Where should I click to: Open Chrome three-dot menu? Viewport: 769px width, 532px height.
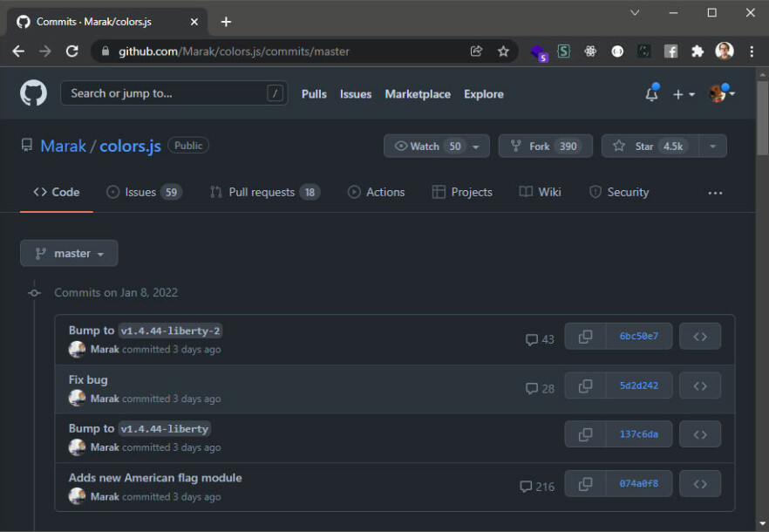752,51
